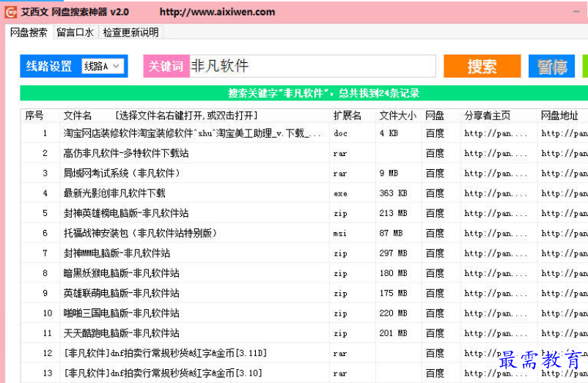Screen dimensions: 588x383
Task: Select file 封神MM电脑版-非凡软件站
Action: pyautogui.click(x=117, y=253)
